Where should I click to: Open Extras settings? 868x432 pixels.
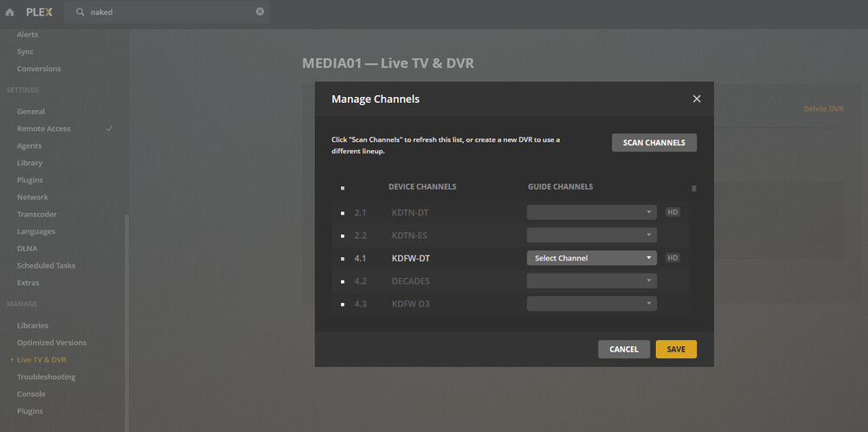[28, 282]
